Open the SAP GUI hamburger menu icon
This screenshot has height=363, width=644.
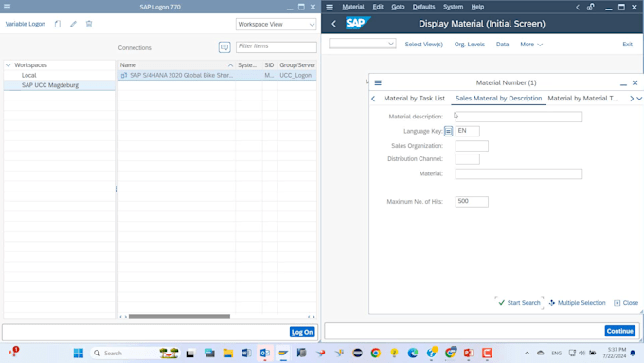tap(330, 7)
